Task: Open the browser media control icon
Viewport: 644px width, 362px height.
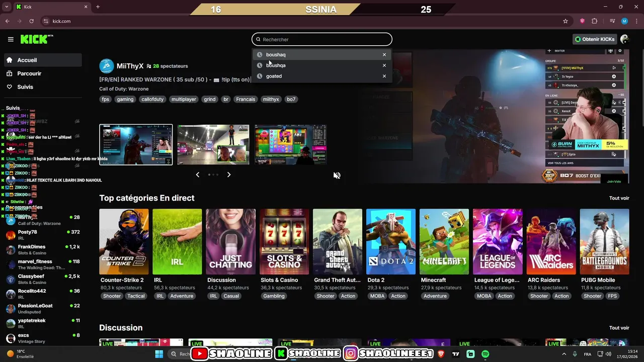Action: click(612, 21)
